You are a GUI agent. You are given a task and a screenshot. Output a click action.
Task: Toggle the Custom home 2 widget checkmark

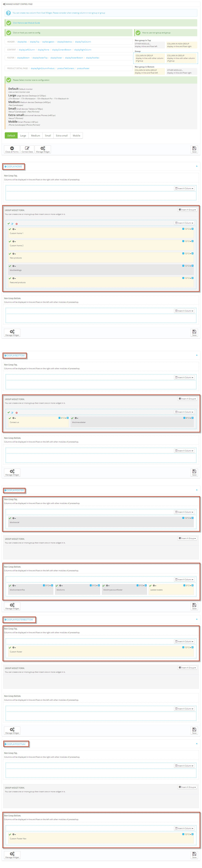[10, 242]
